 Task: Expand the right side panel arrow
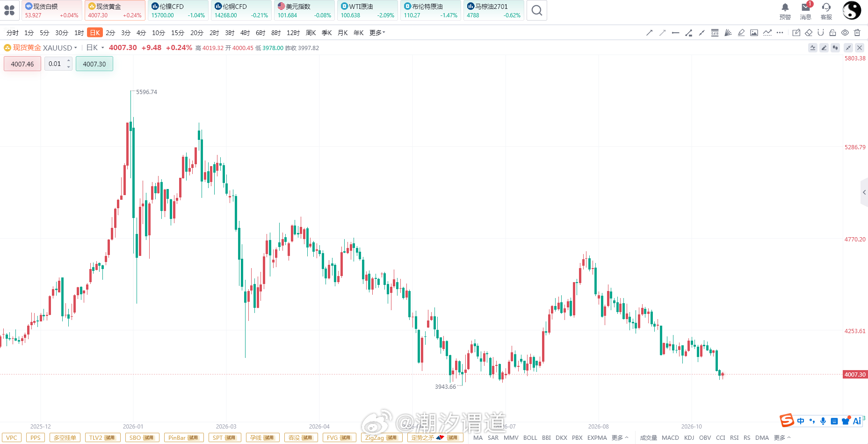[864, 192]
